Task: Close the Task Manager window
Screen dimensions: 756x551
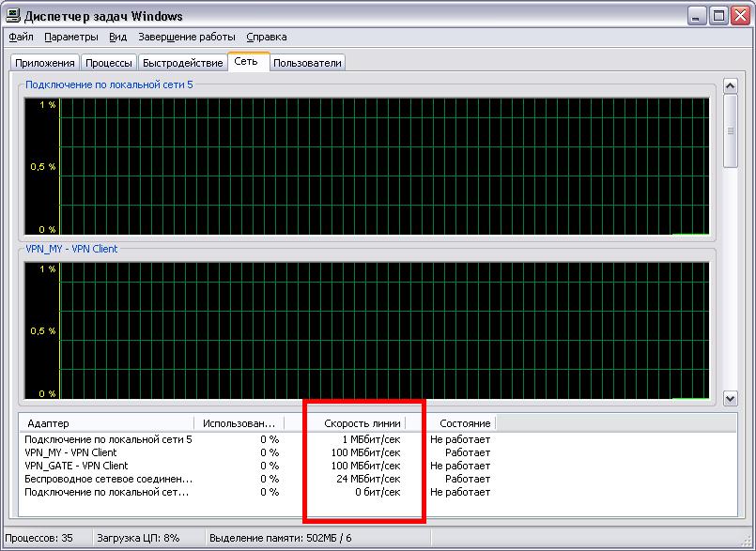Action: tap(741, 16)
